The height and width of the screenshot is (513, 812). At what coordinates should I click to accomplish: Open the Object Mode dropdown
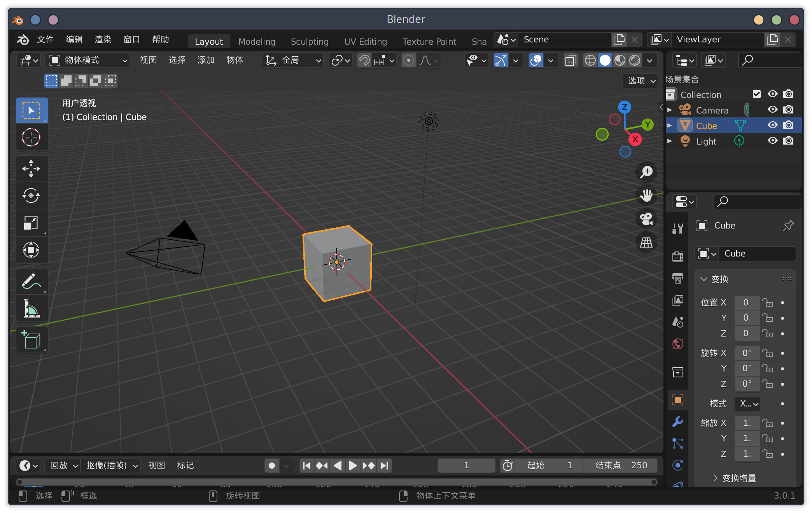[x=87, y=60]
